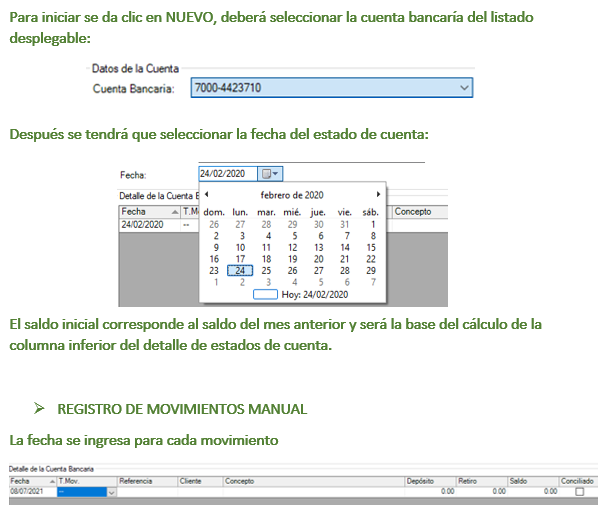Select day 16 in the calendar
Screen dimensions: 606x516
[x=214, y=259]
